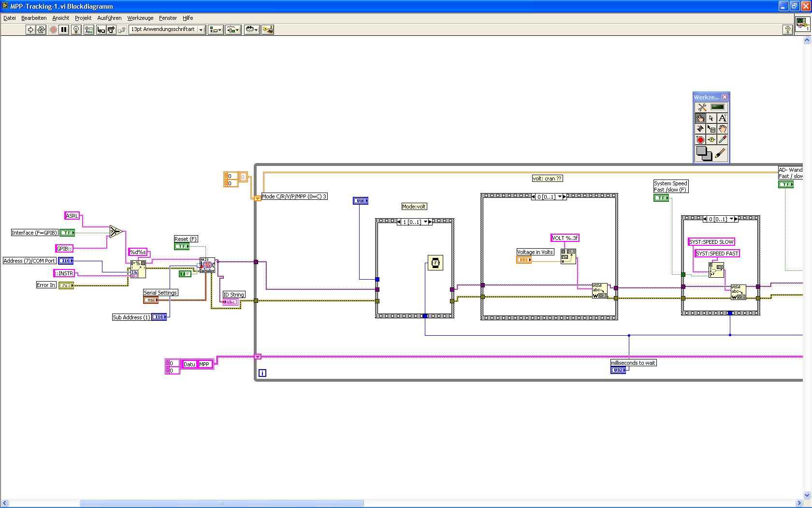The width and height of the screenshot is (812, 508).
Task: Abort execution with the red stop button
Action: click(53, 30)
